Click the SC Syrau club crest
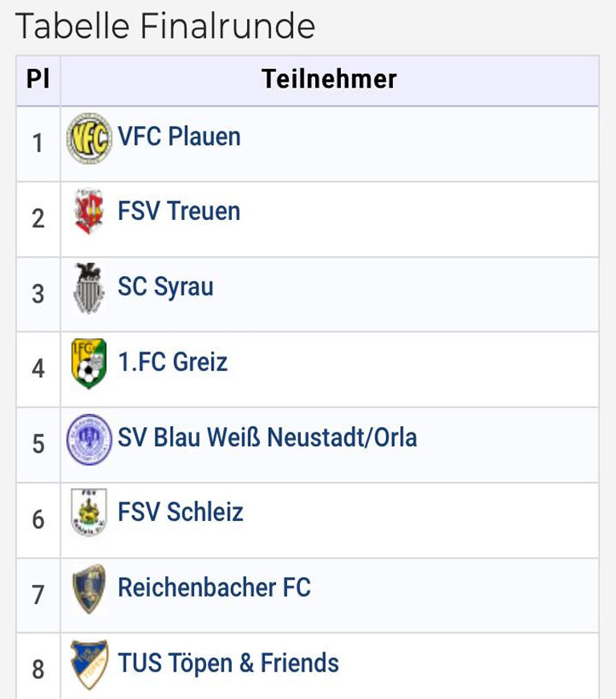This screenshot has width=616, height=699. [x=89, y=288]
